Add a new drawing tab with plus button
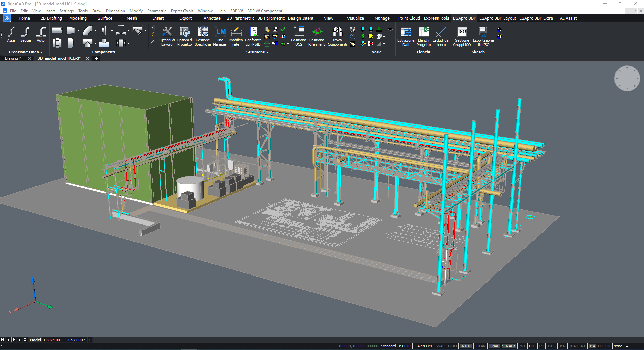The image size is (644, 350). click(x=96, y=58)
